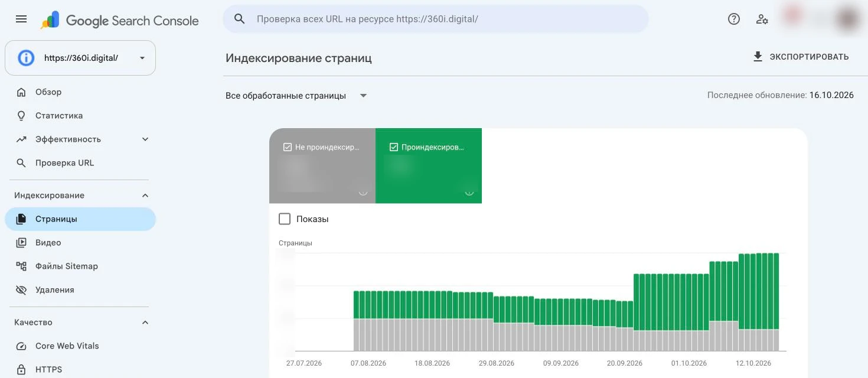Click 12.10.2026 date label on chart
The image size is (868, 378).
coord(753,363)
